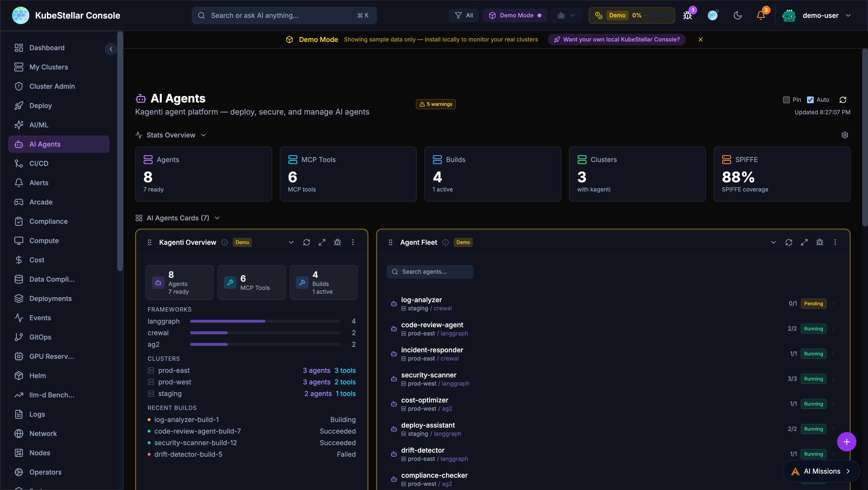868x490 pixels.
Task: Toggle dark mode with the moon icon
Action: click(x=737, y=15)
